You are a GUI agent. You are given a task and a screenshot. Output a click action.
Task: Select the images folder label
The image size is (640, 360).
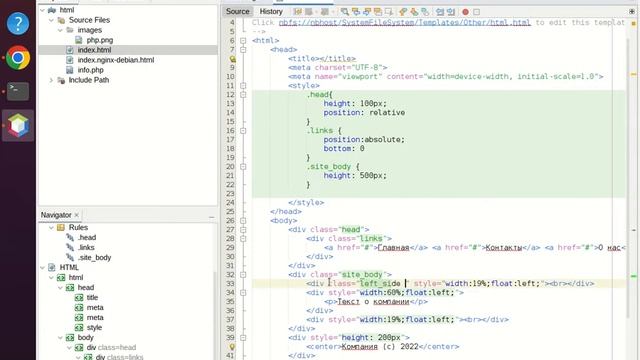tap(89, 30)
